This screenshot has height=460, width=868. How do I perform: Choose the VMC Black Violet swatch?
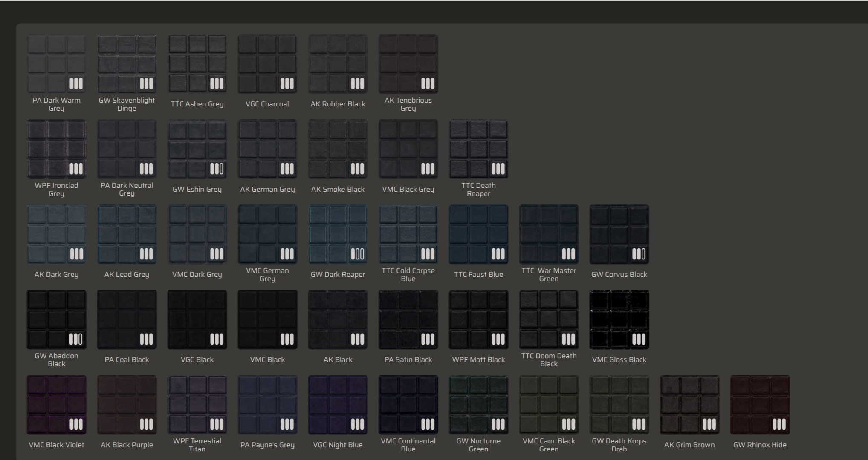click(x=56, y=405)
